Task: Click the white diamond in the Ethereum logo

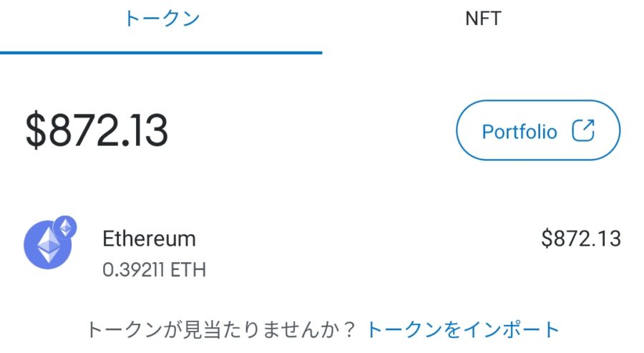Action: click(x=49, y=246)
